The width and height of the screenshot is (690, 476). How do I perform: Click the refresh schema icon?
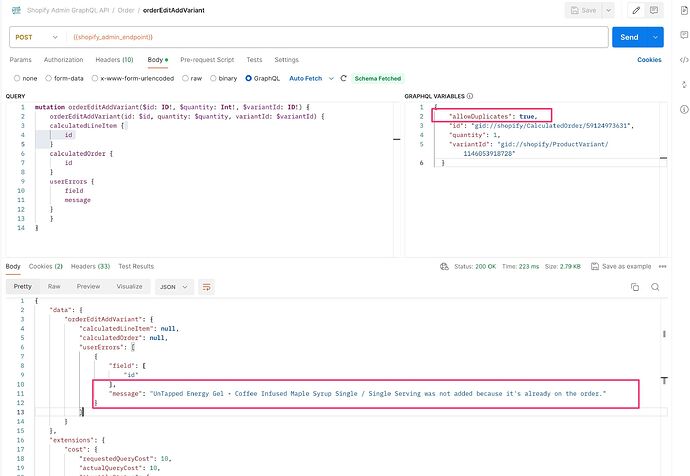344,77
